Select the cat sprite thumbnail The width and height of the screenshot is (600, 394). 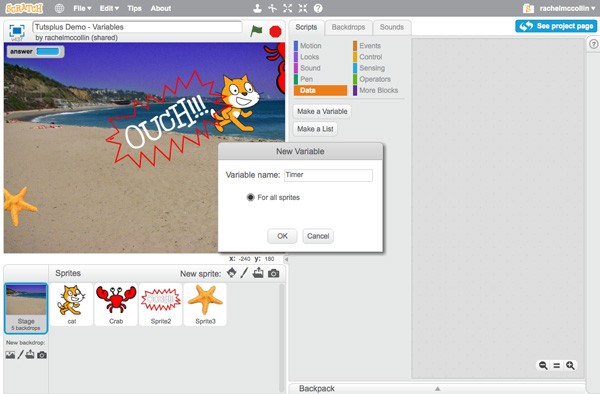[72, 304]
